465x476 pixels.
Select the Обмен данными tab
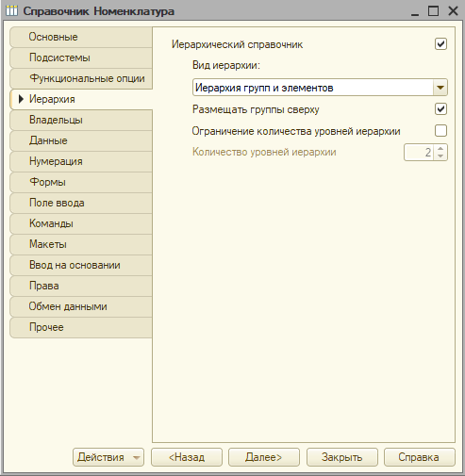point(81,306)
